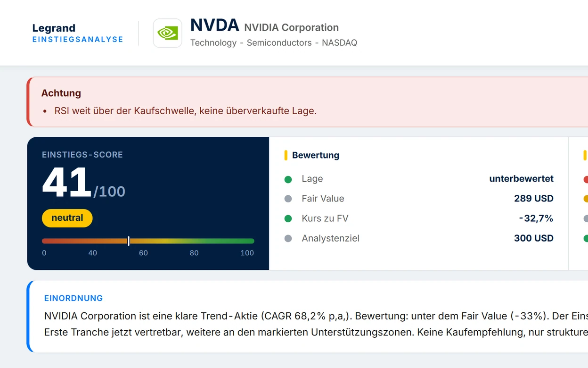Click the NVIDIA Corporation company name
Viewport: 588px width, 368px height.
pyautogui.click(x=291, y=27)
